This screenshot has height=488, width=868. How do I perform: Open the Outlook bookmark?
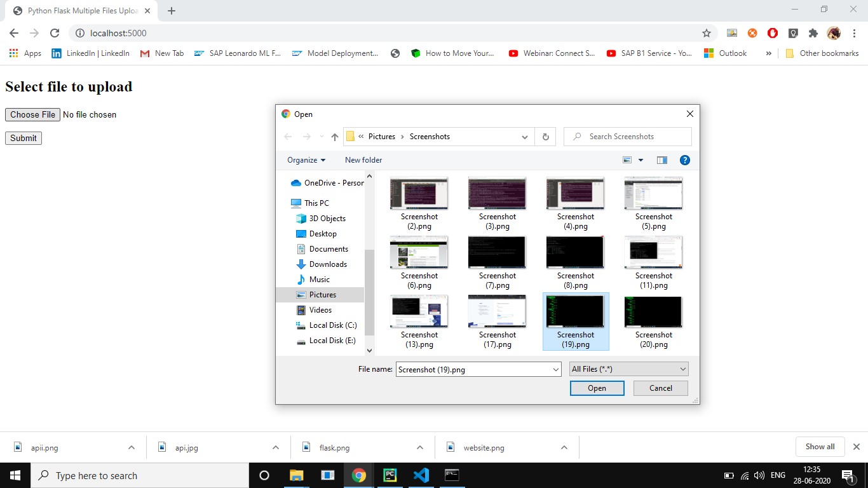pyautogui.click(x=726, y=53)
